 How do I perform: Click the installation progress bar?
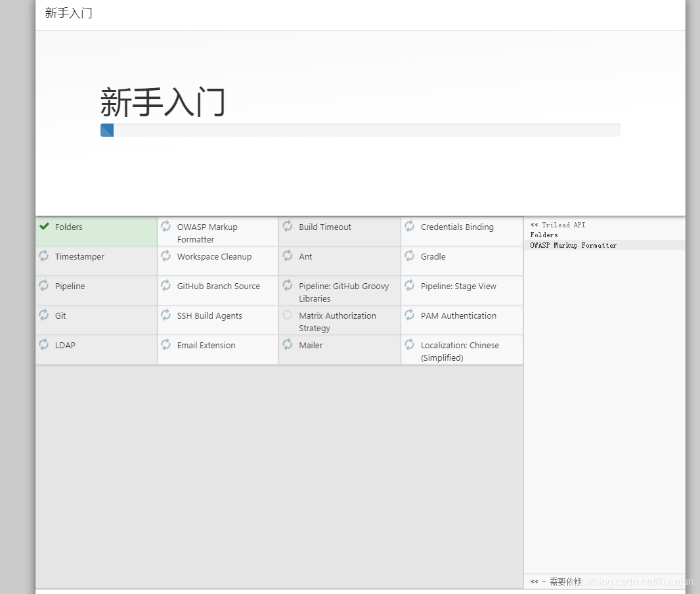[361, 129]
